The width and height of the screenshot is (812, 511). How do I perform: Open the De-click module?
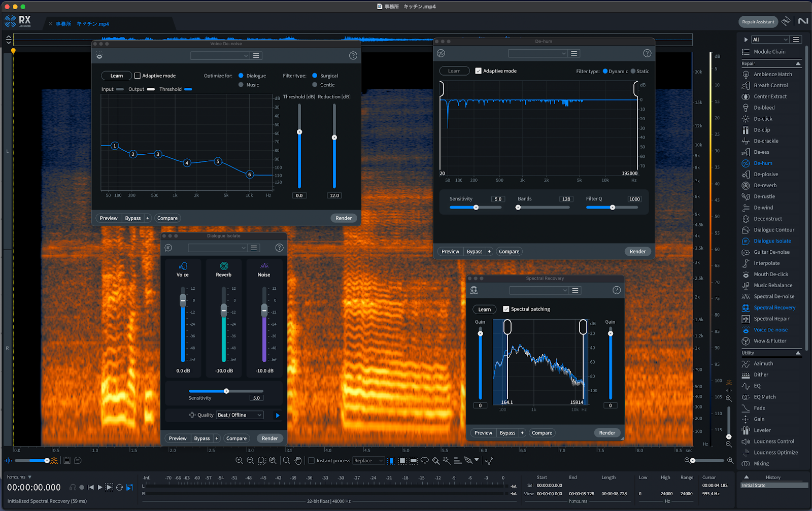coord(763,119)
